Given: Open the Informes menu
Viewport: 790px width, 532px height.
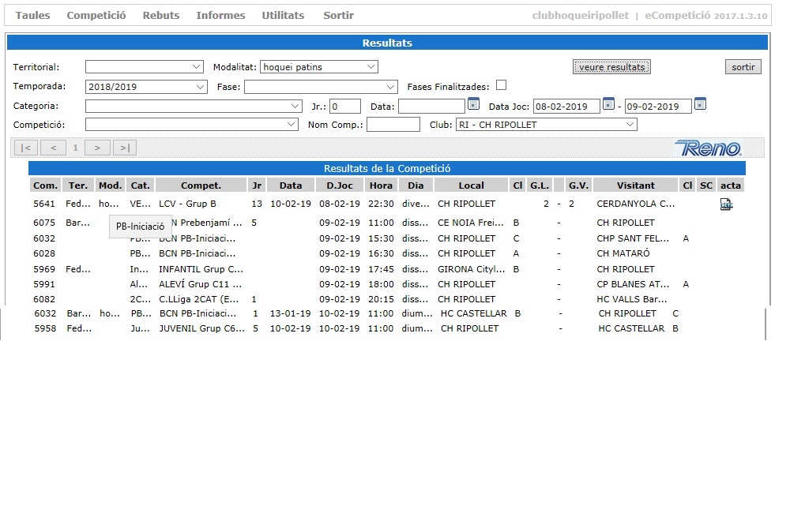Looking at the screenshot, I should [220, 15].
